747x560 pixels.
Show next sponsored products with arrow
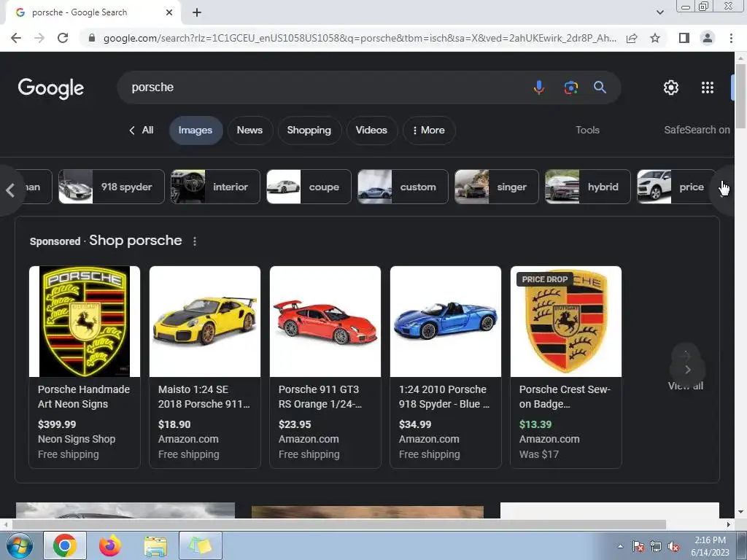point(687,370)
